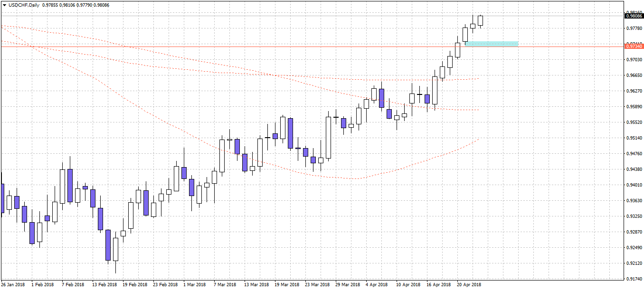Click the 0.92870 price axis label

pyautogui.click(x=635, y=232)
